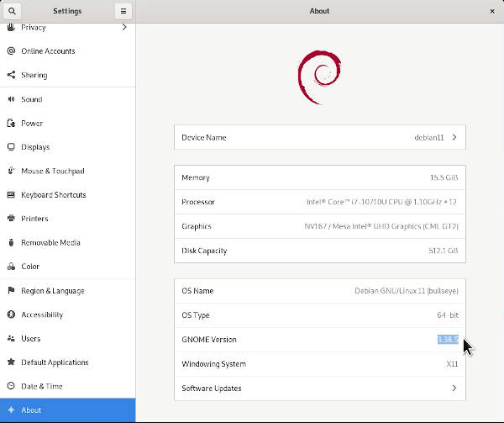Select Removable Media settings
This screenshot has height=423, width=504.
[x=67, y=242]
